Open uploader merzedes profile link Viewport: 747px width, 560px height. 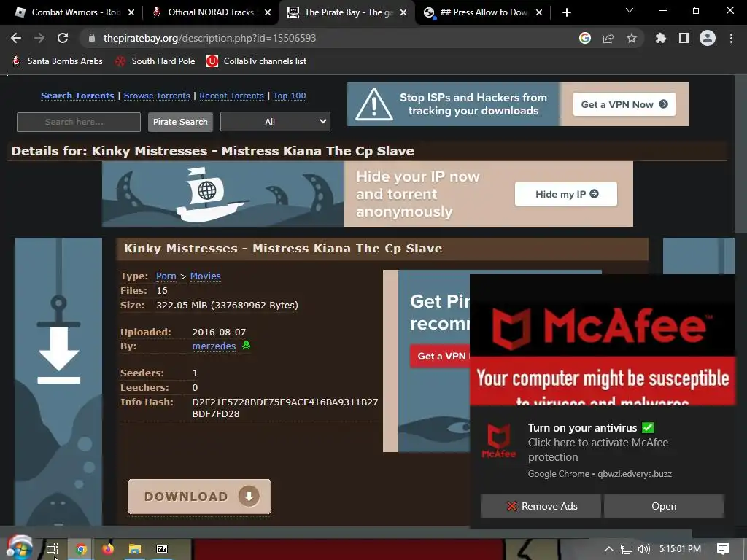click(214, 346)
